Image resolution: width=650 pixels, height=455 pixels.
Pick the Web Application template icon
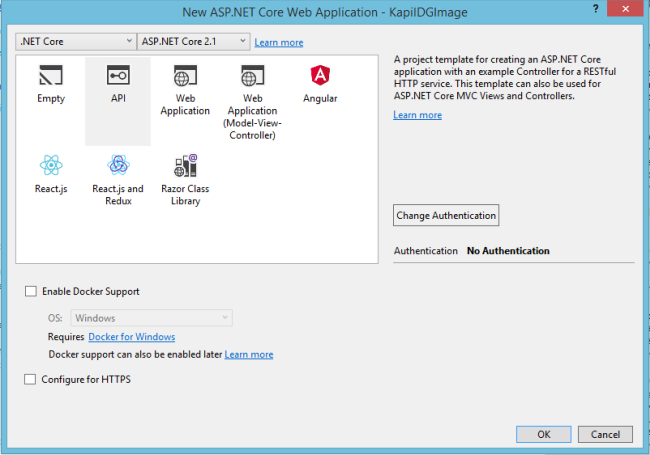pos(185,75)
